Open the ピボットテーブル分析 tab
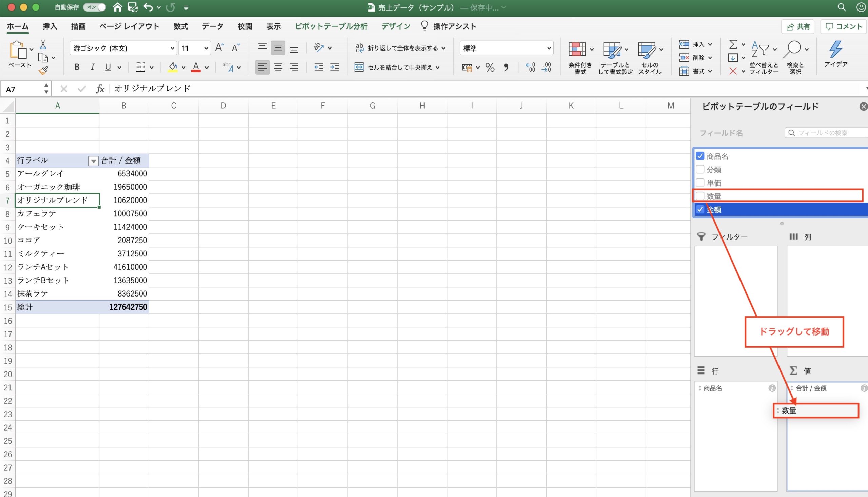 [x=331, y=26]
